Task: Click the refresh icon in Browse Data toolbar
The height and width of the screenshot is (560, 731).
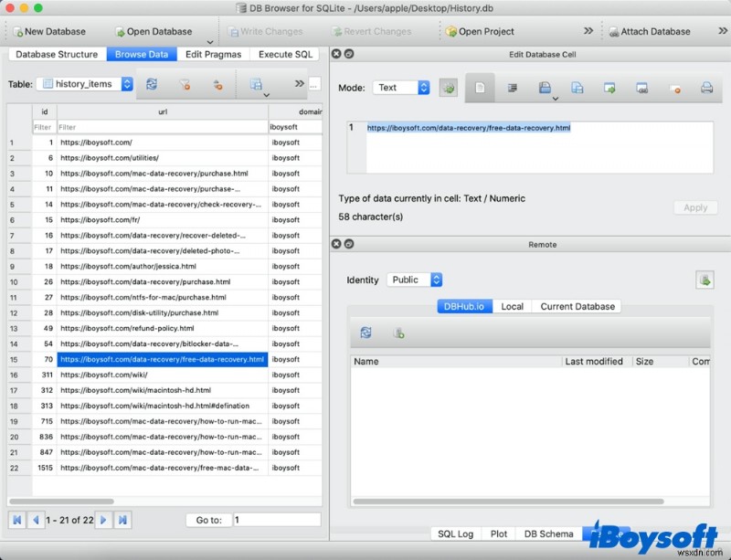Action: tap(151, 84)
